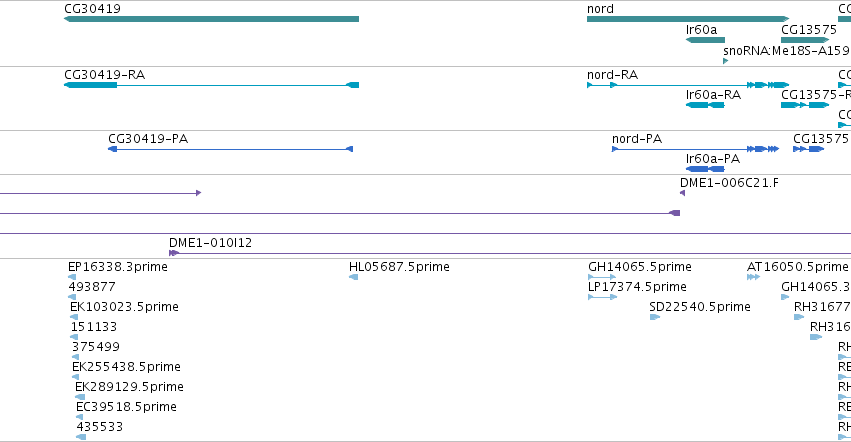
Task: Select the HL05687.5prime EST marker
Action: click(x=353, y=277)
